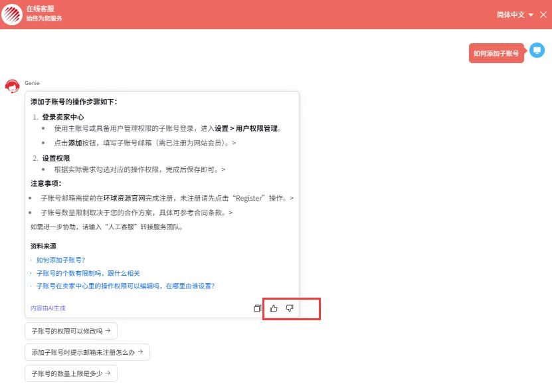Expand reference arrow after 参考合同条款 line
This screenshot has height=392, width=552.
click(230, 213)
